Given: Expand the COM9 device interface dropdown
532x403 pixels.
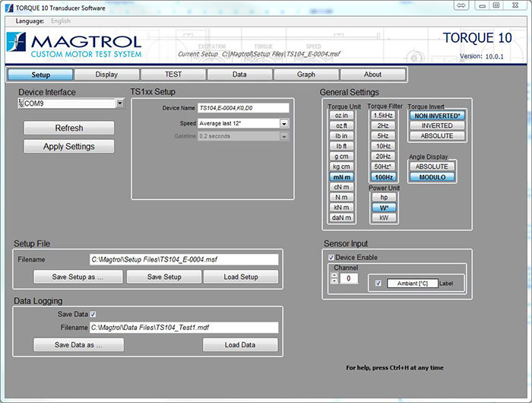Looking at the screenshot, I should point(120,103).
